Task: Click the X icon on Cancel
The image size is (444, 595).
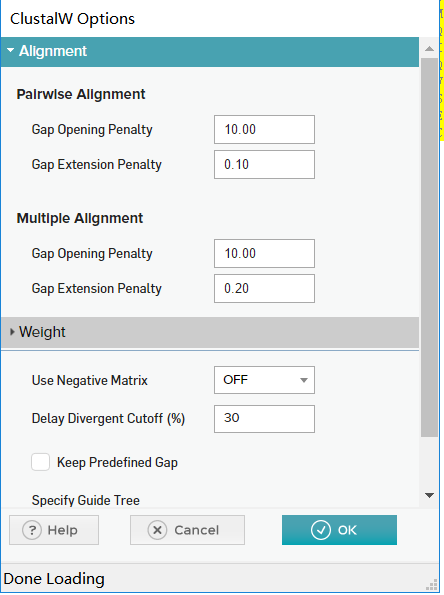Action: click(x=157, y=530)
